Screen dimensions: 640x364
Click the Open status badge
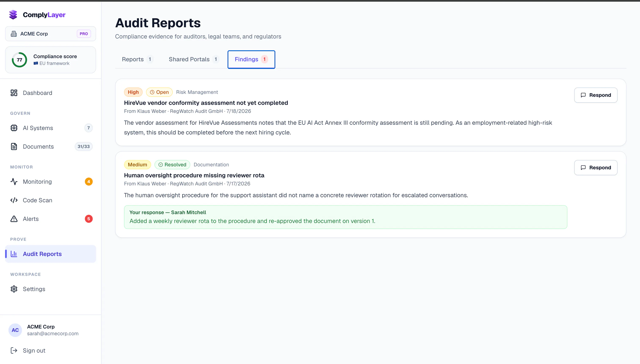(x=159, y=92)
